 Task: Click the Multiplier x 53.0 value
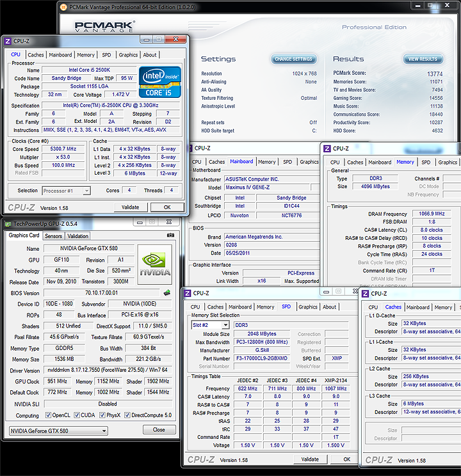(63, 157)
